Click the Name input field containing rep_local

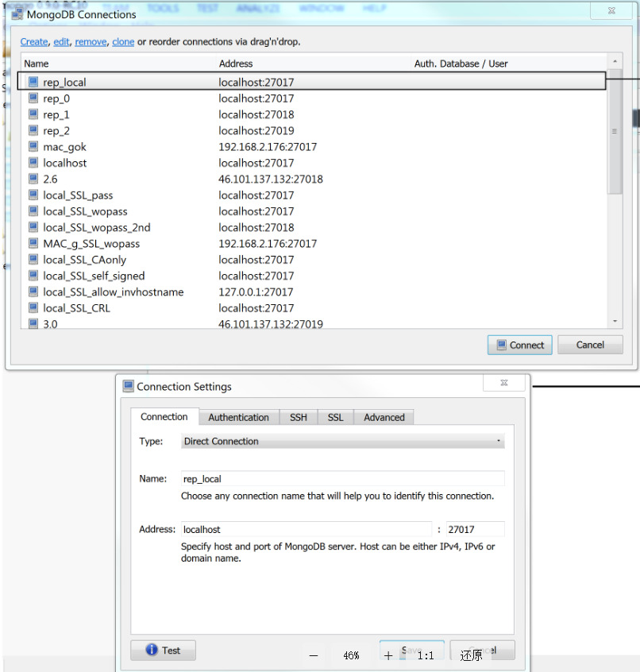[343, 479]
